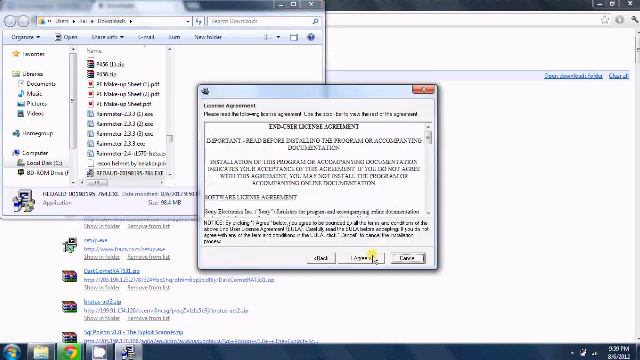Viewport: 640px width, 360px height.
Task: Select the PE Make-up Sheet (2).pdf file
Action: (x=123, y=94)
